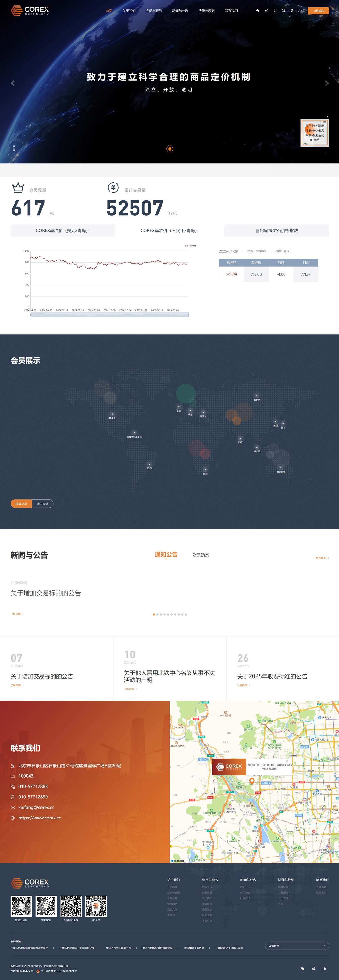Open the 会员与服务 navigation menu

pos(154,11)
